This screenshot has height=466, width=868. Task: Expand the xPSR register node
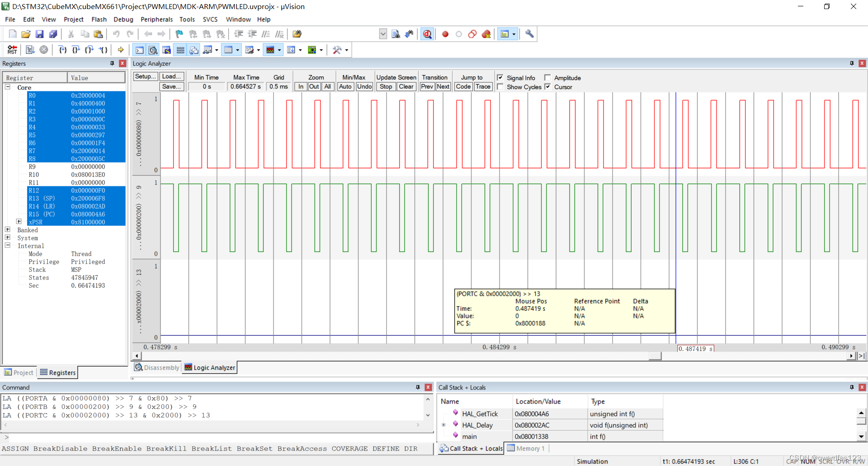coord(19,222)
